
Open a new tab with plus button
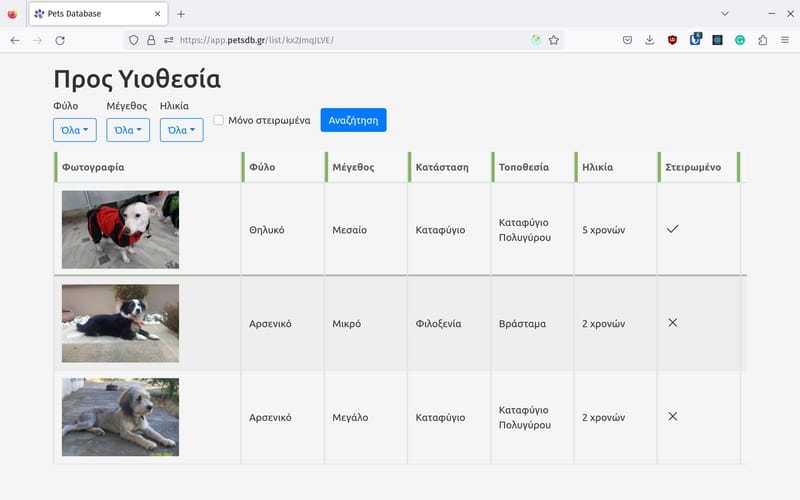coord(181,14)
